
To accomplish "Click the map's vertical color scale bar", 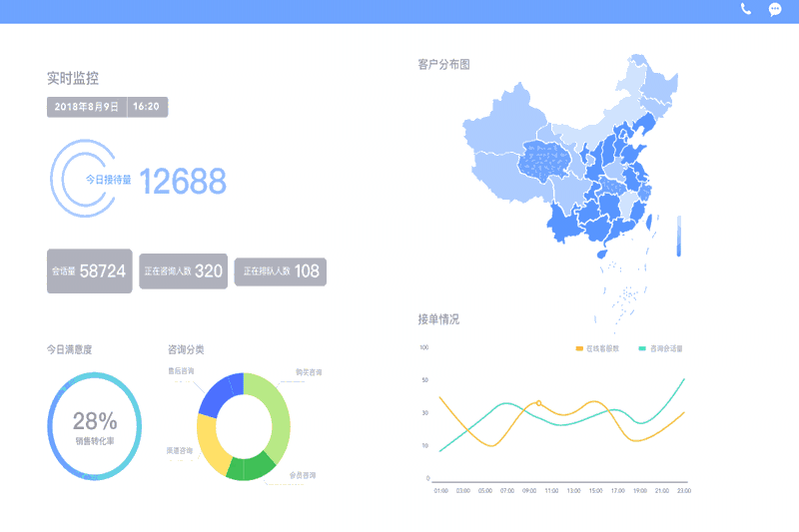I will point(679,236).
